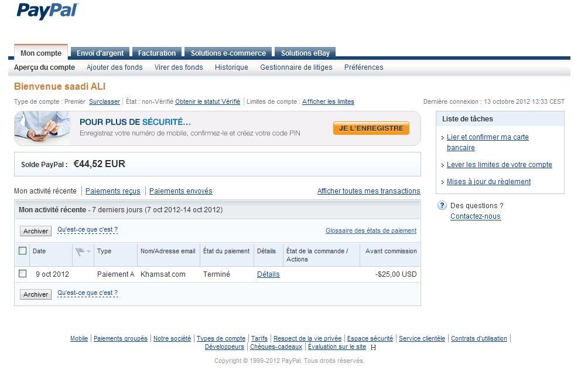Open top Qu'est-ce que c'est help link

87,229
